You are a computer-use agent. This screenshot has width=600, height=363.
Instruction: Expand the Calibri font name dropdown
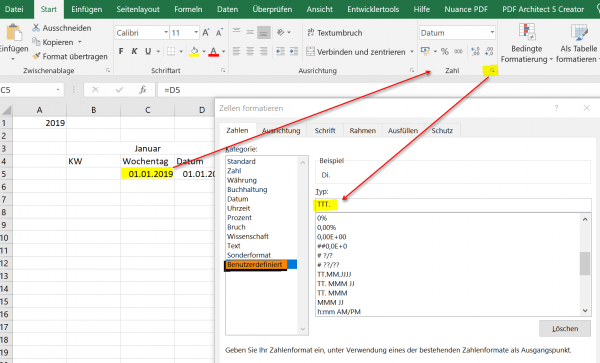click(x=166, y=33)
